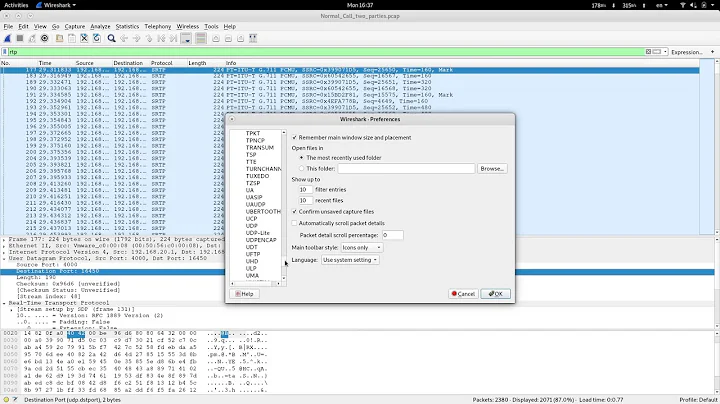The image size is (720, 404).
Task: Toggle Remember main window size and placement
Action: pos(295,137)
